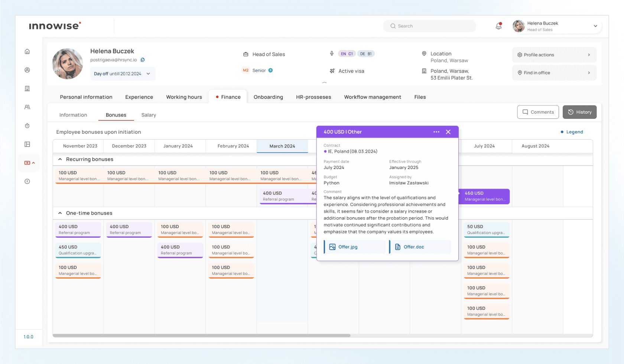
Task: Click the people group icon in sidebar
Action: click(x=27, y=107)
